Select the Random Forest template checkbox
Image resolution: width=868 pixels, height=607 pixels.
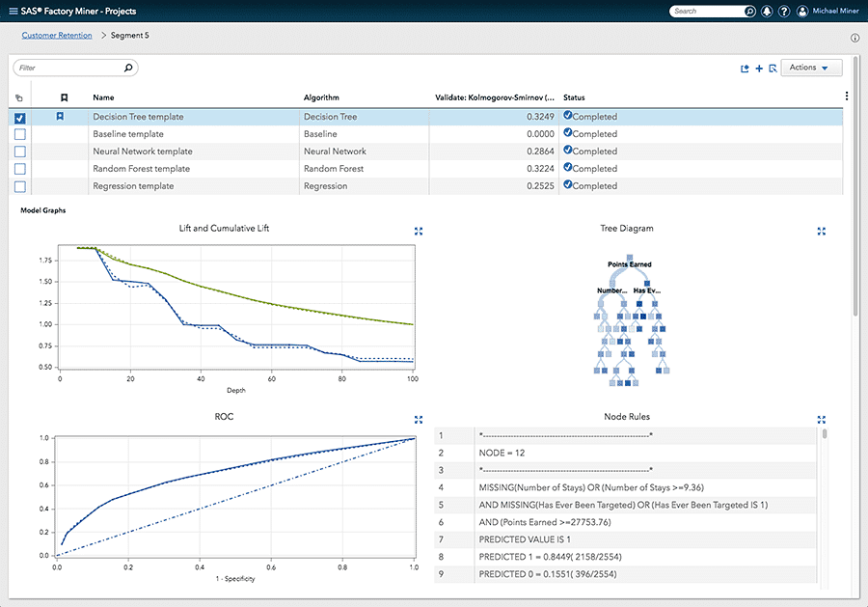(20, 169)
